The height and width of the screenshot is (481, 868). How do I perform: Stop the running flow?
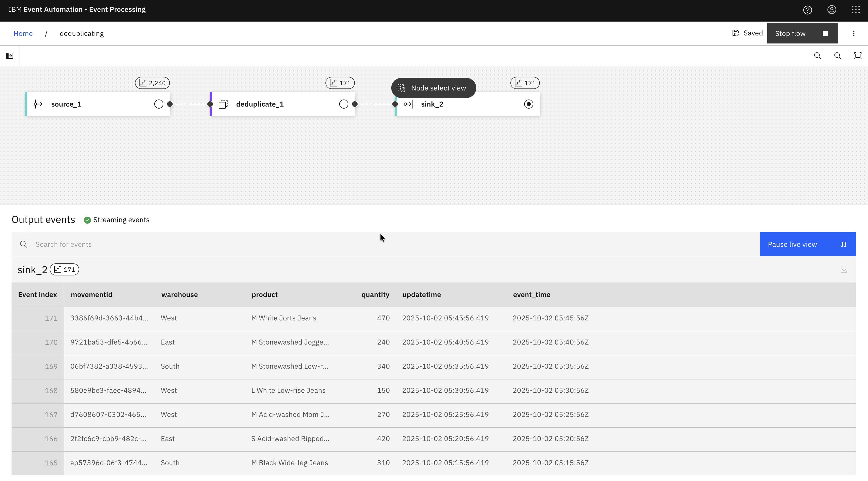click(802, 33)
